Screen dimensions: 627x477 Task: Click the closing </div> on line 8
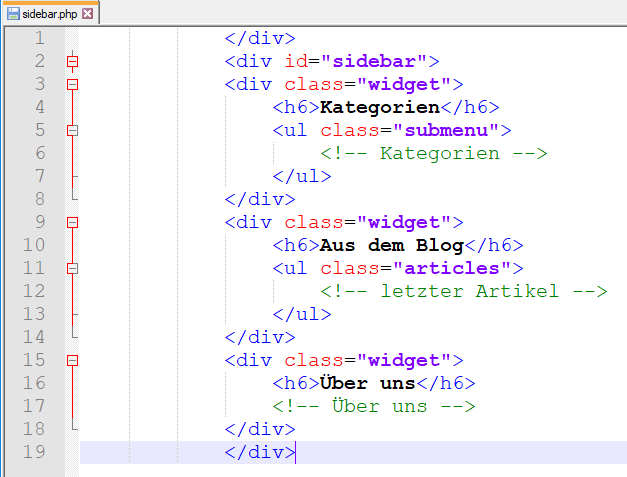click(x=260, y=199)
